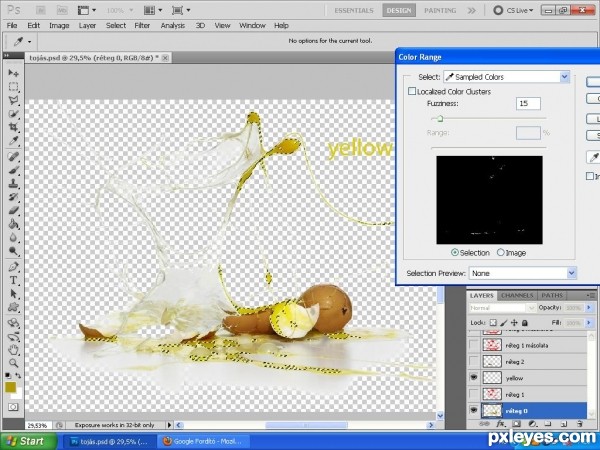Hide the yellow layer

474,378
